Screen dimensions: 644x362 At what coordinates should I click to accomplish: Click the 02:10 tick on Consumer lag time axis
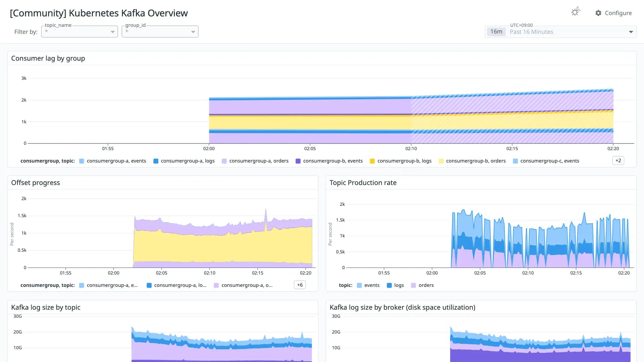411,148
